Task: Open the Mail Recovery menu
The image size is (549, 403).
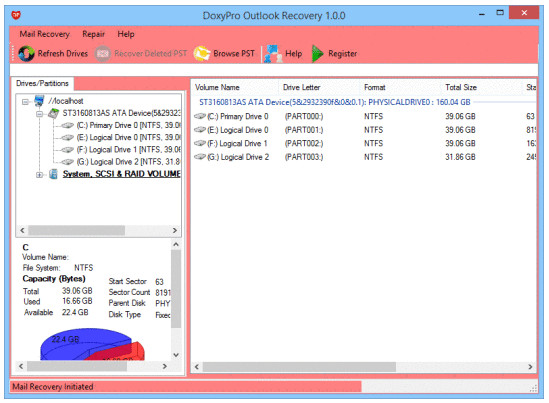Action: 44,34
